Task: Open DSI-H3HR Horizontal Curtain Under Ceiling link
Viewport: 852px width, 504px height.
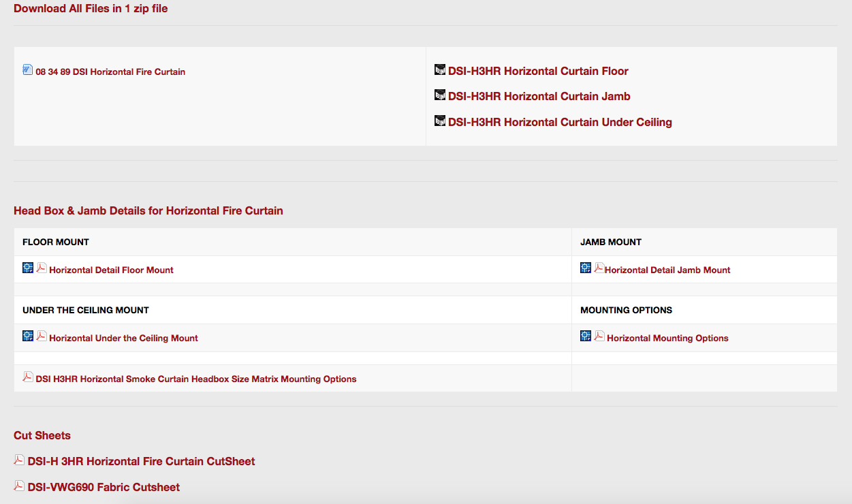Action: (x=560, y=122)
